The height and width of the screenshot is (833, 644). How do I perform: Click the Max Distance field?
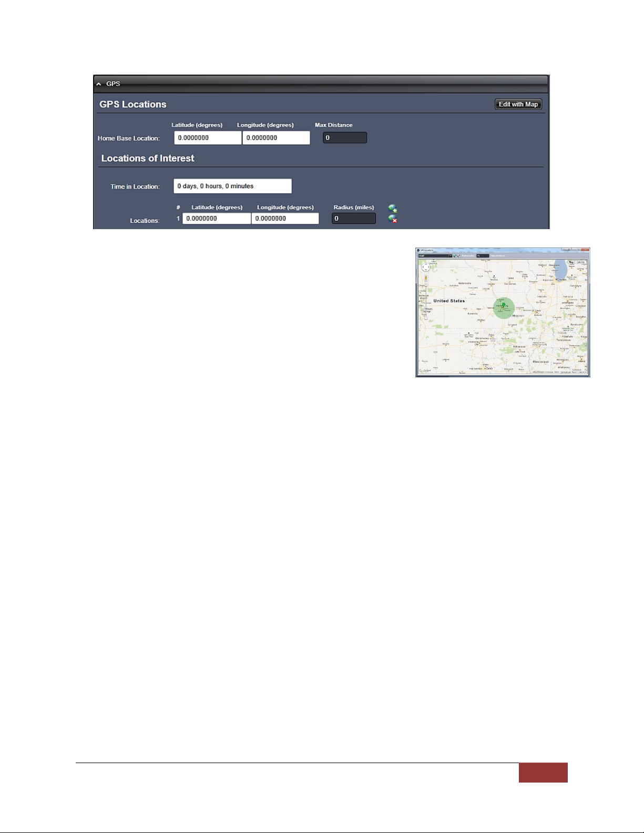point(345,138)
